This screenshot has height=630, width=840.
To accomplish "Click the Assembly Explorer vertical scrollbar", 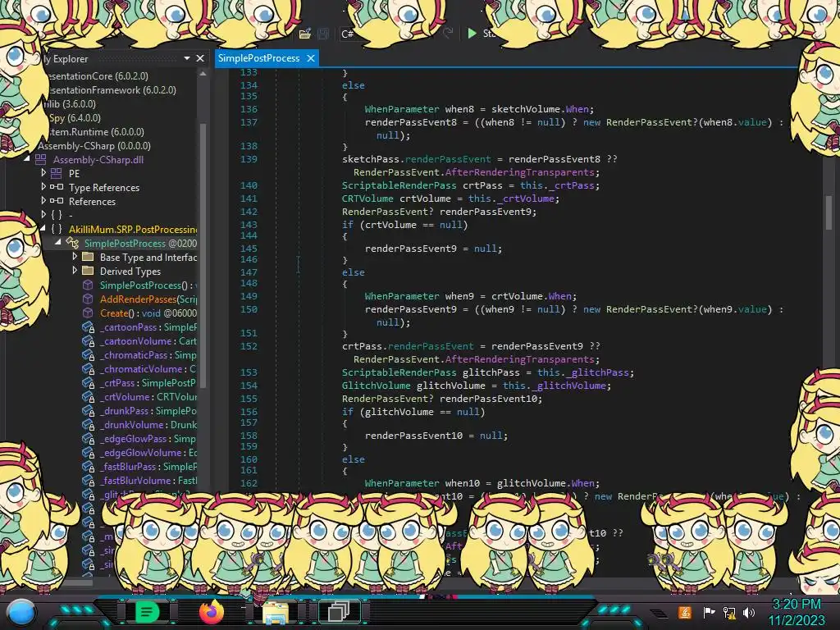I will 203,254.
